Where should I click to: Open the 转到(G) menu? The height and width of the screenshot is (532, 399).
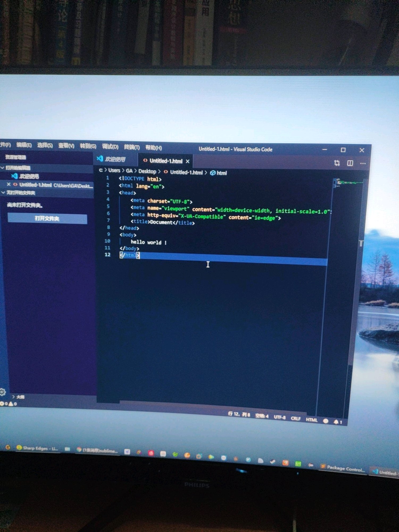(88, 146)
